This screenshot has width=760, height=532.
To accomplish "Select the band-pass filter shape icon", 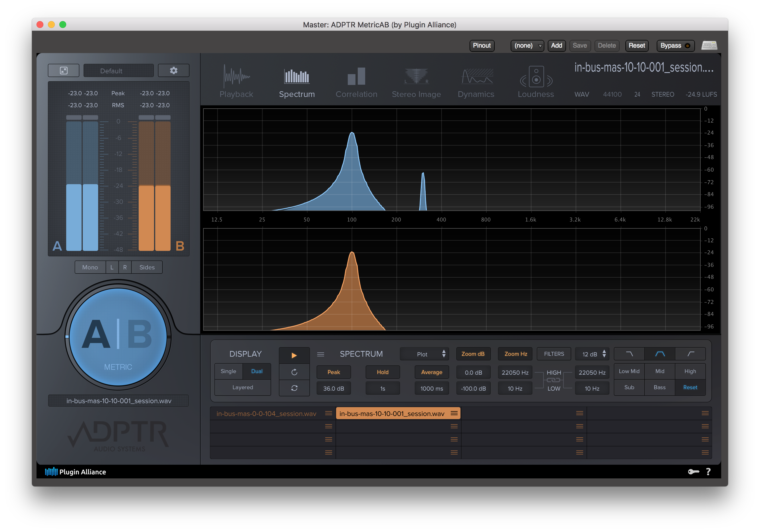I will 660,354.
